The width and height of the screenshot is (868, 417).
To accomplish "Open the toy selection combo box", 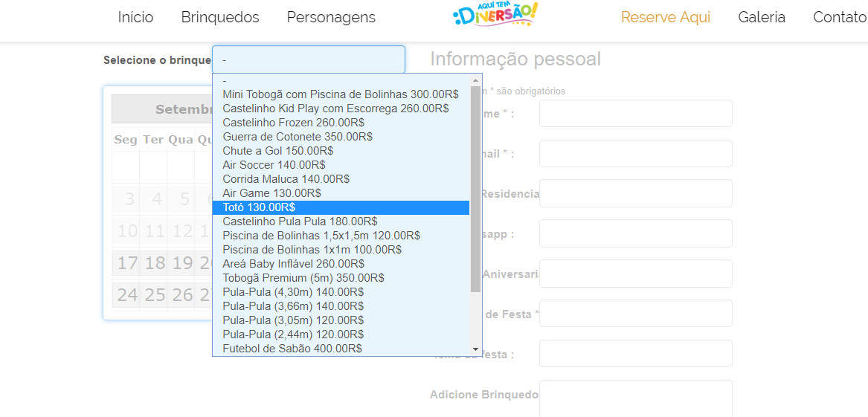I will coord(309,59).
